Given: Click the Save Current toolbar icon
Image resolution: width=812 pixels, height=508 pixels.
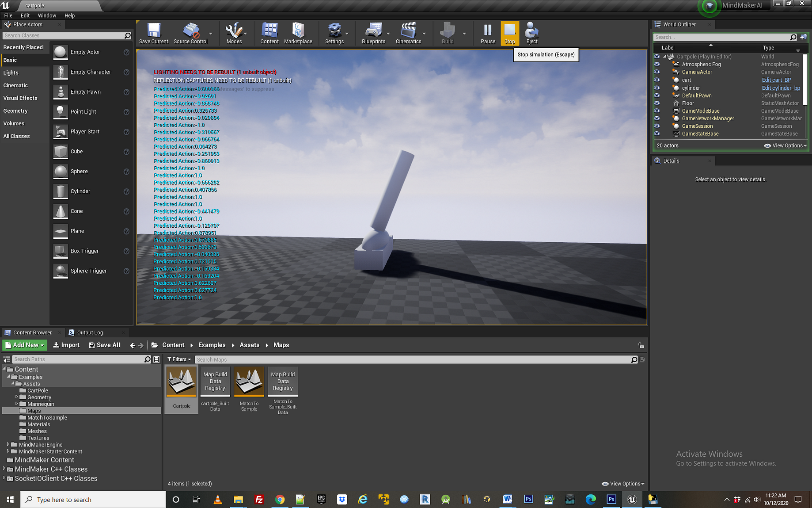Looking at the screenshot, I should pos(153,33).
